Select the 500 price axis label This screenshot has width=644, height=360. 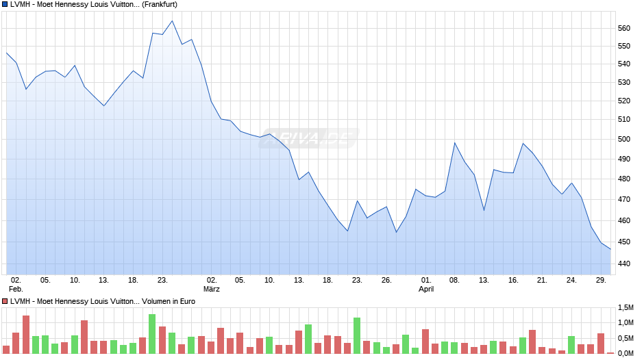[624, 139]
